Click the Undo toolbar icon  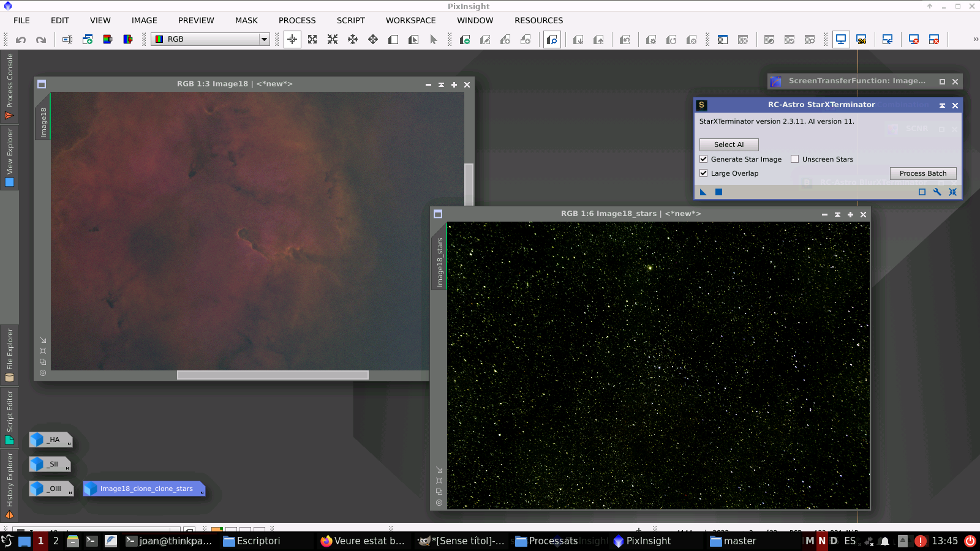tap(21, 39)
